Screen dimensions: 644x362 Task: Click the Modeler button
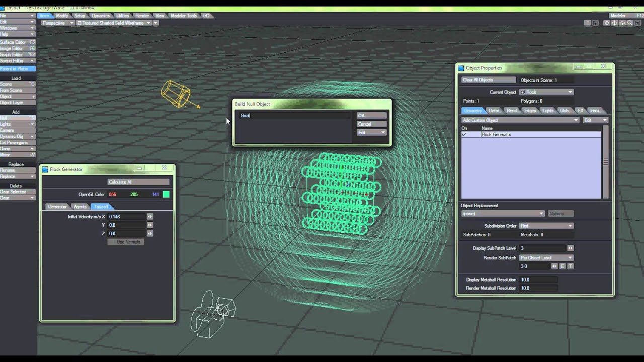pos(625,16)
